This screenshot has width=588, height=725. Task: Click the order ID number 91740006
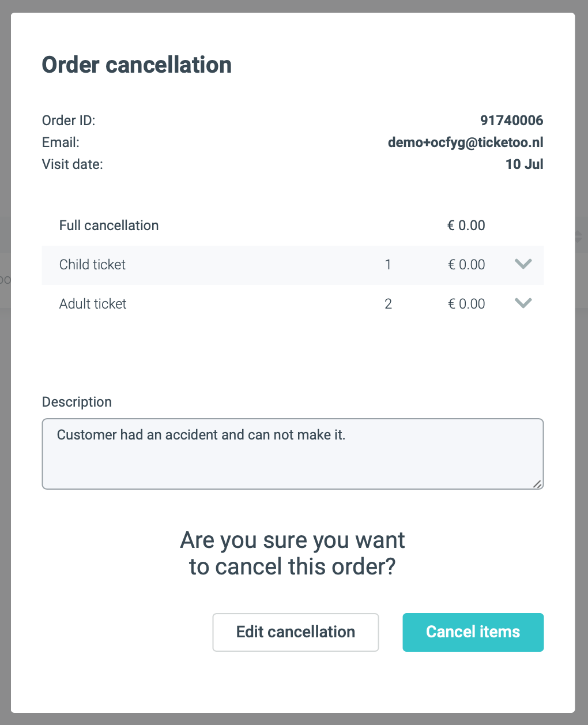(x=511, y=121)
